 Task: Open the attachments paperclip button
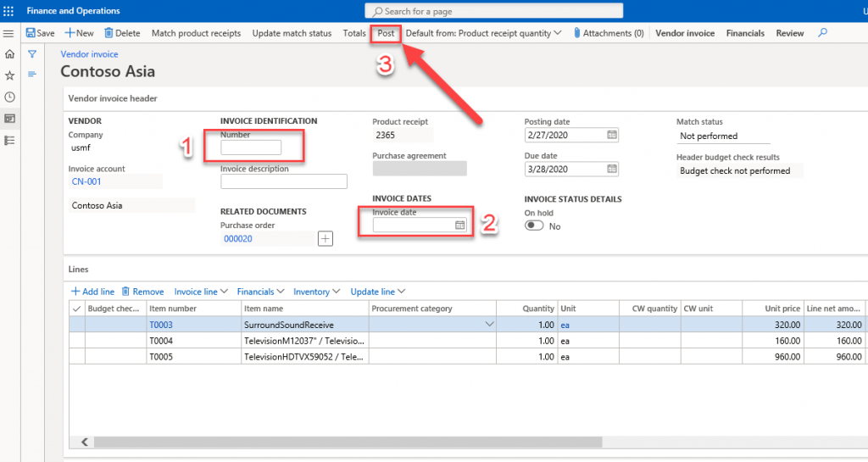[609, 33]
